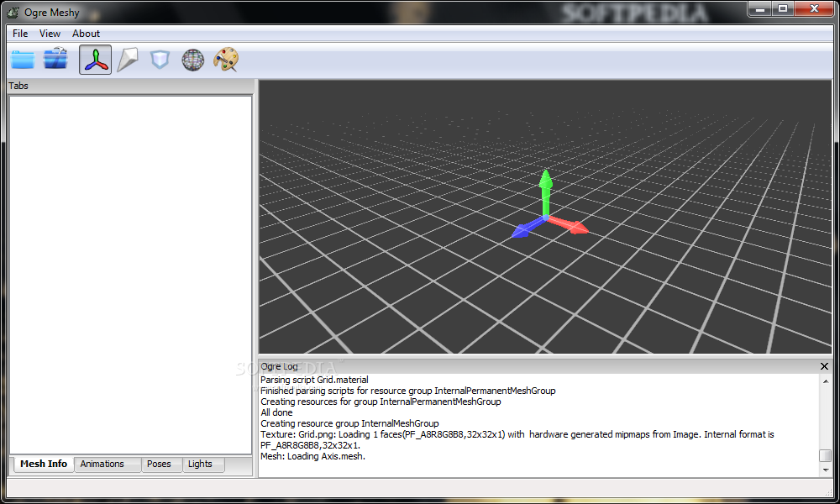Screen dimensions: 840x504
Task: Click log line 'Parsing script Grid.material'
Action: [314, 380]
